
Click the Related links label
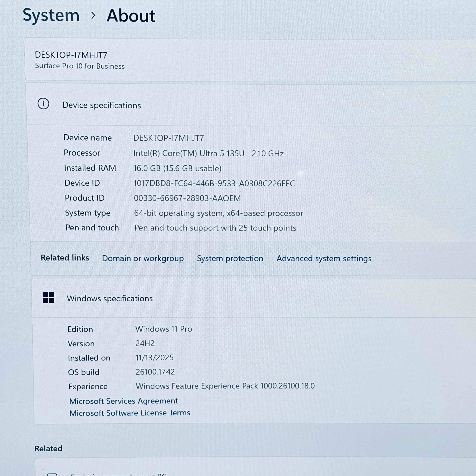coord(65,258)
